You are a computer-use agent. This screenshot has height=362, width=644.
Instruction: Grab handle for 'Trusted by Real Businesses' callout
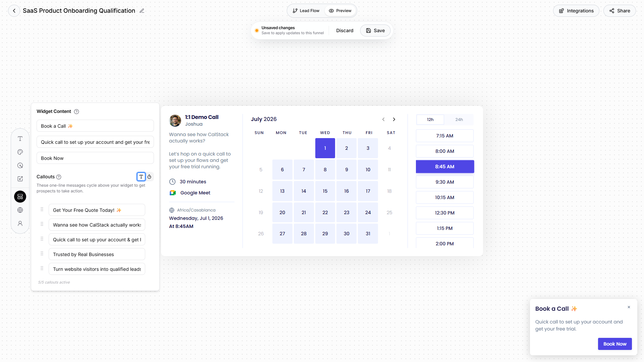(x=42, y=254)
